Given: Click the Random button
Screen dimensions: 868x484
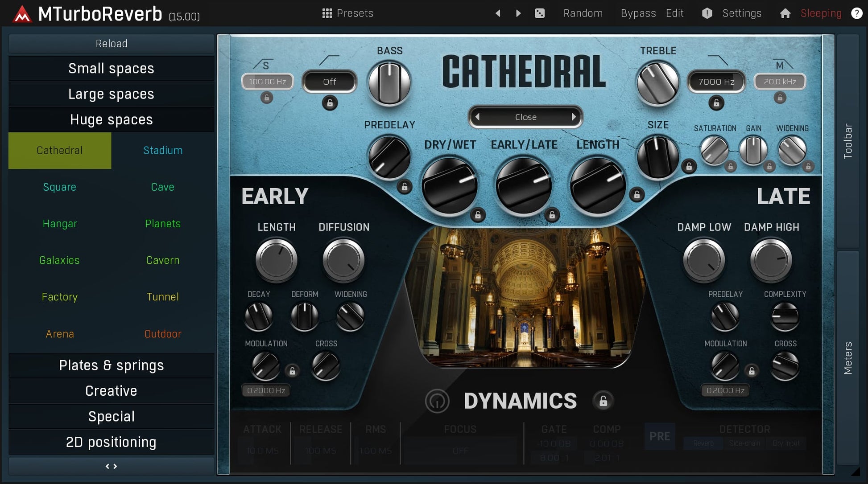Looking at the screenshot, I should click(x=583, y=13).
